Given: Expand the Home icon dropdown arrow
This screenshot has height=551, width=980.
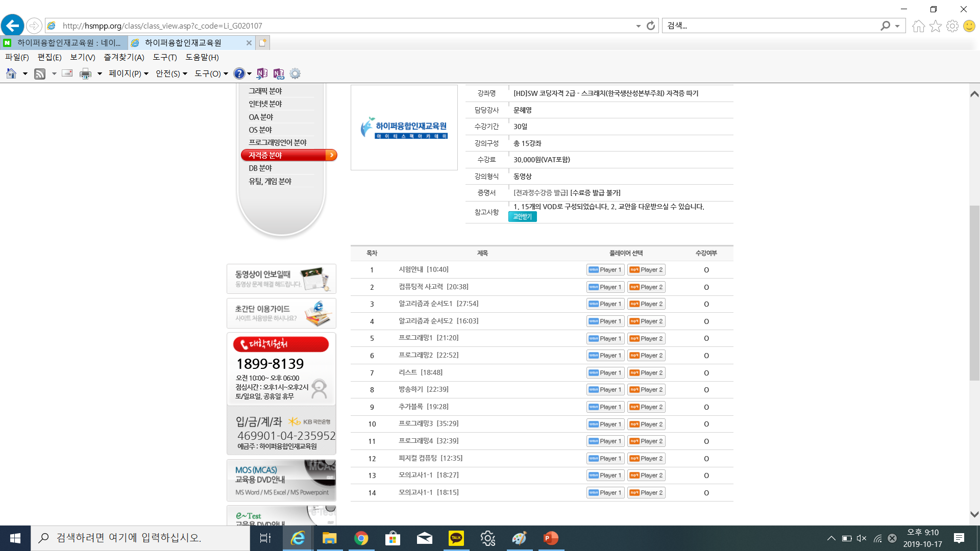Looking at the screenshot, I should 24,74.
